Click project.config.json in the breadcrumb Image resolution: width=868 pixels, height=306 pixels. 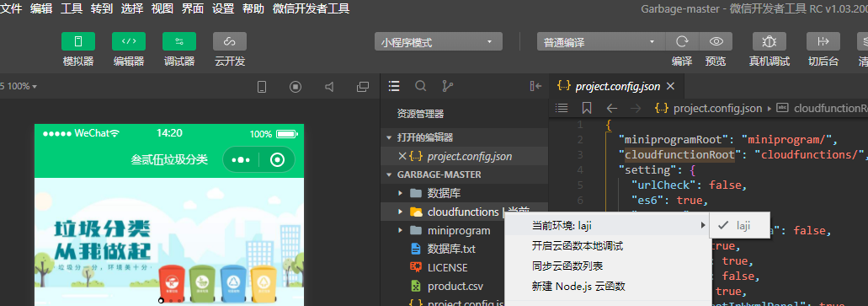(x=717, y=108)
